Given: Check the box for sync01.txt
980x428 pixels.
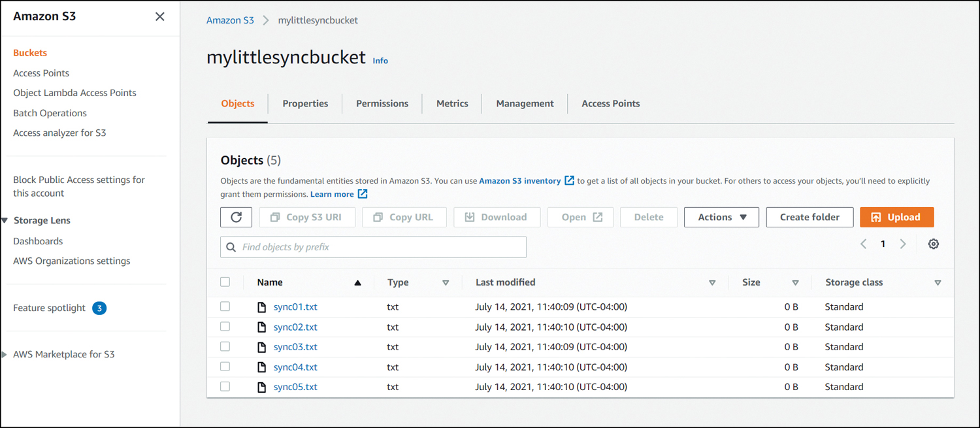Looking at the screenshot, I should pyautogui.click(x=225, y=306).
